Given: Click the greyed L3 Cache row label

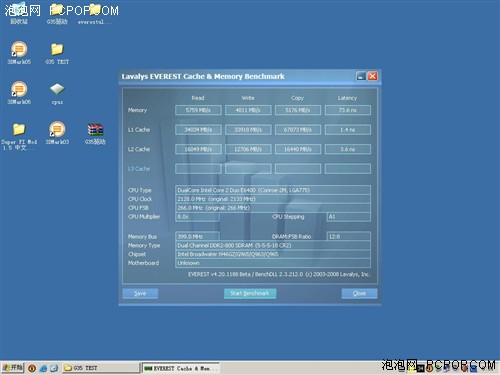Looking at the screenshot, I should pos(139,169).
